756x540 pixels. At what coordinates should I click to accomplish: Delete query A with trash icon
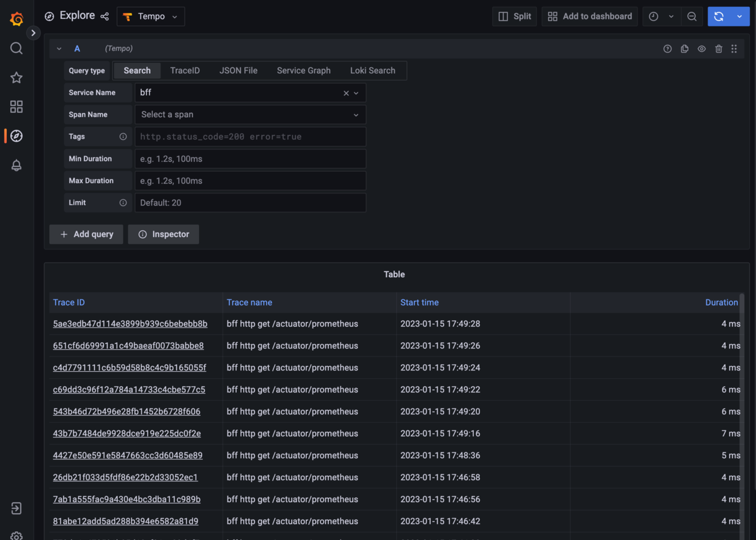718,49
